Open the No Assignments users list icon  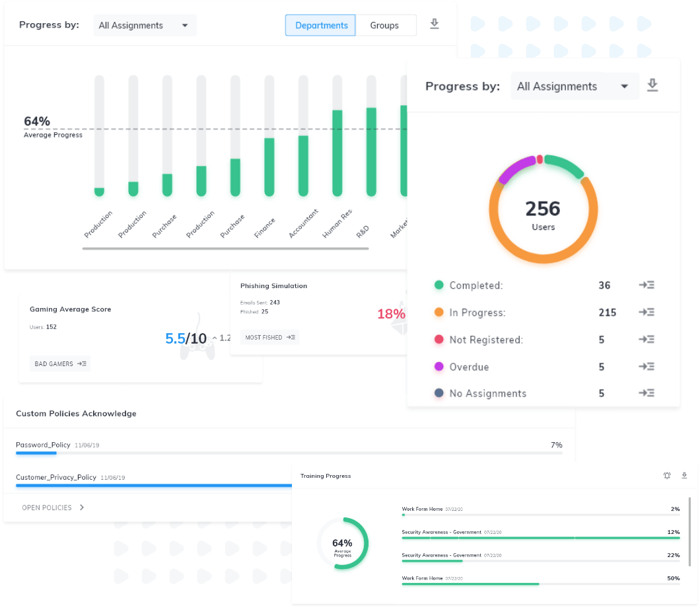(x=646, y=393)
